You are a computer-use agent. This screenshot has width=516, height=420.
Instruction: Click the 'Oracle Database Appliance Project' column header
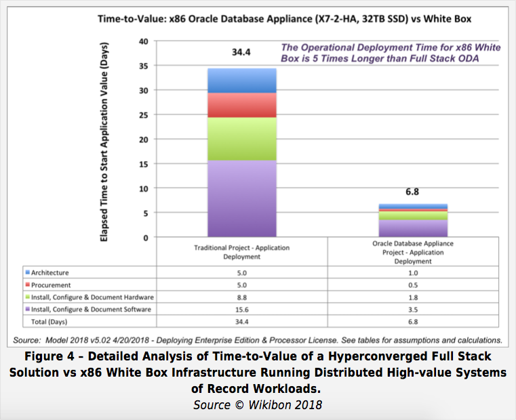pos(413,252)
